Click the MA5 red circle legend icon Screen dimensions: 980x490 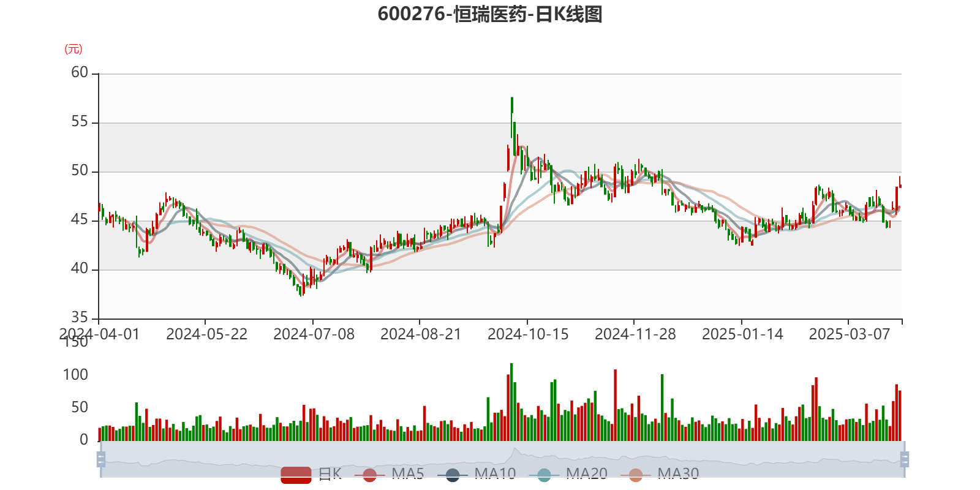369,475
